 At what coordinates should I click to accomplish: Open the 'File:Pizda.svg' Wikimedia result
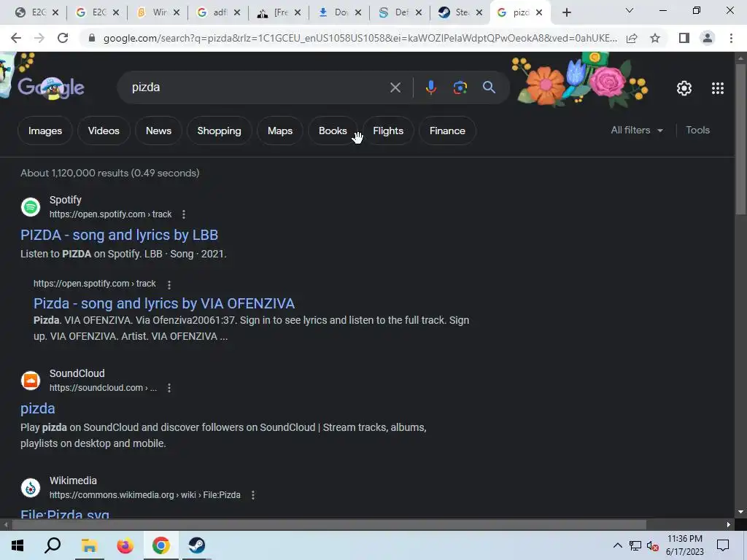tap(65, 514)
